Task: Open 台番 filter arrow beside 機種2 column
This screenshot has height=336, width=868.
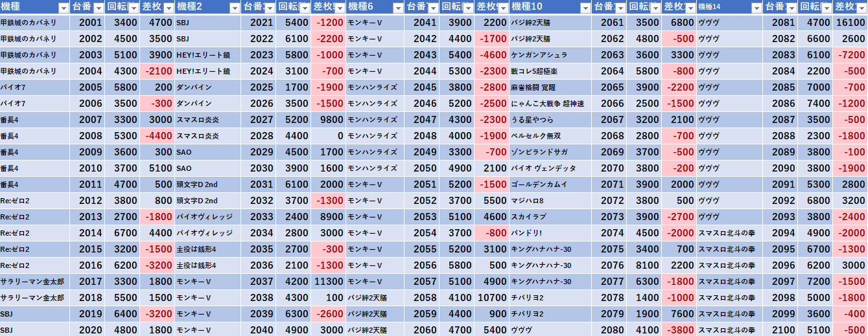Action: point(269,8)
